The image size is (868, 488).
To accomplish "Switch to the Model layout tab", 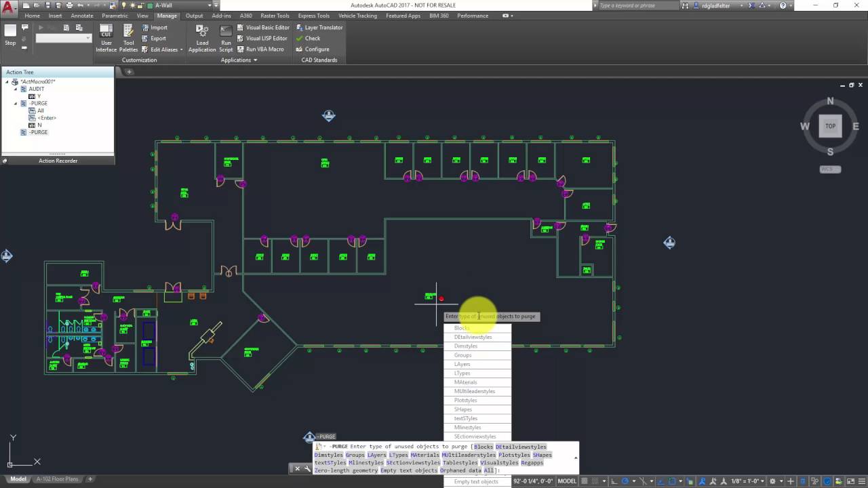I will point(18,479).
